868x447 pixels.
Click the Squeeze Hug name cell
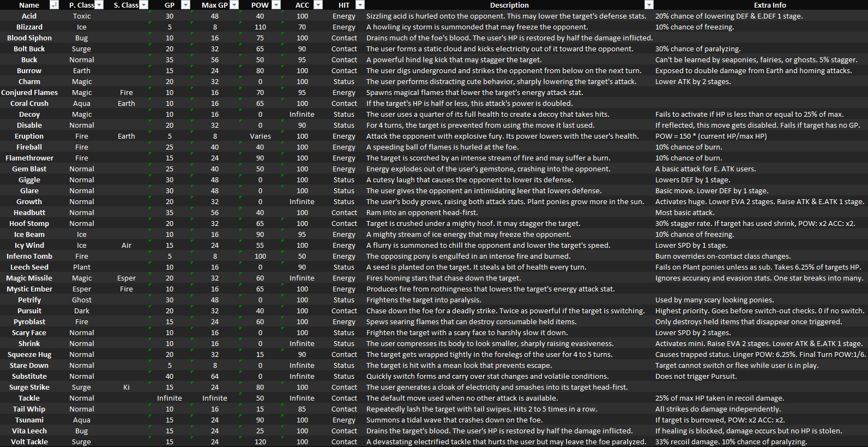pyautogui.click(x=29, y=354)
